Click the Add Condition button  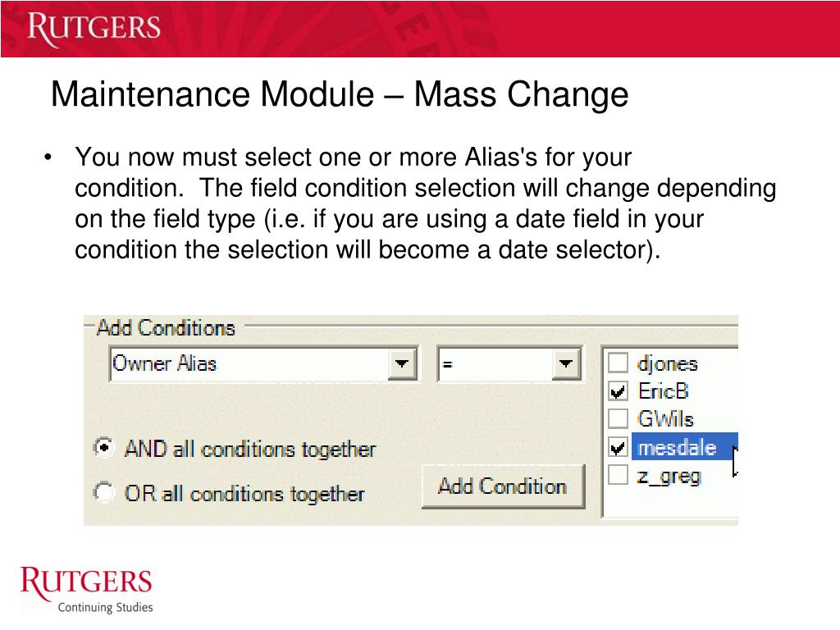coord(503,486)
